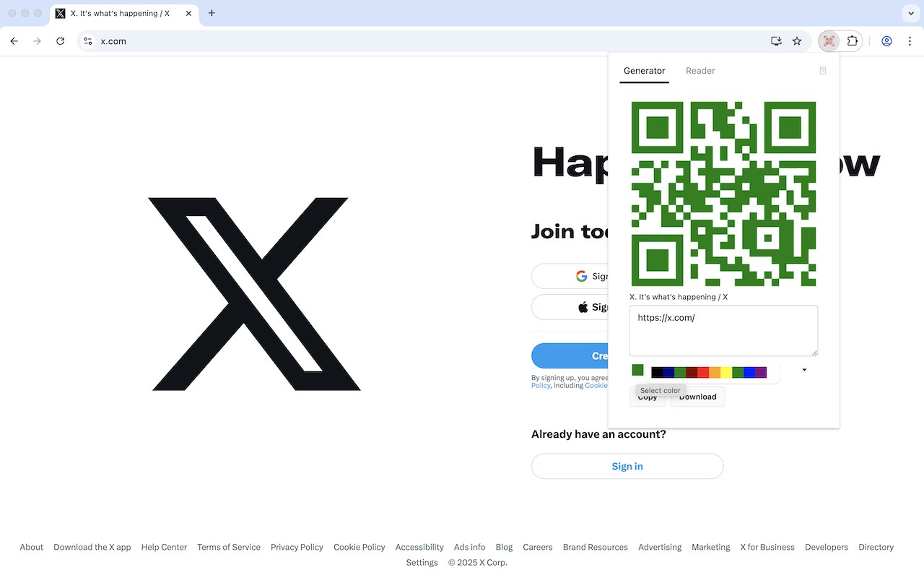The image size is (924, 578).
Task: Open the Blog footer link
Action: pos(504,547)
